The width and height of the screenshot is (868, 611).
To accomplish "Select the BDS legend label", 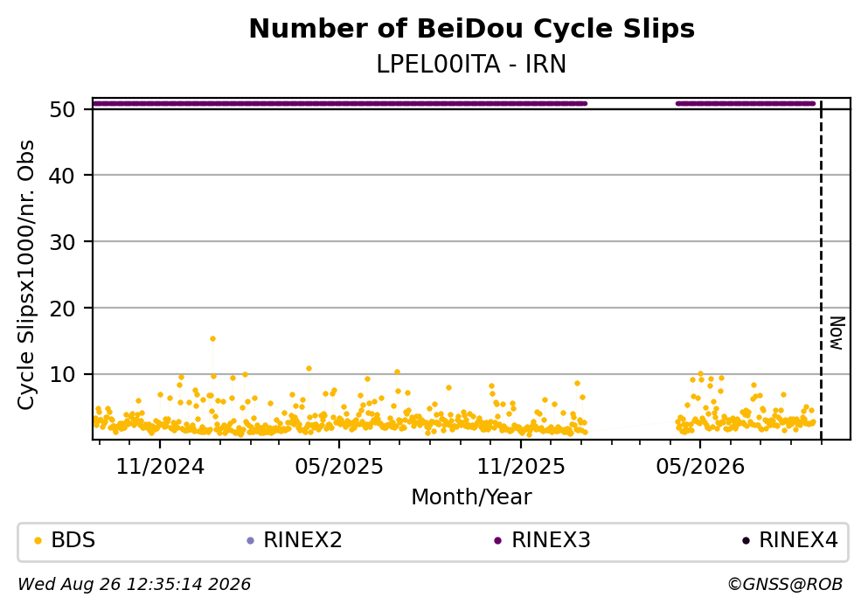I will pyautogui.click(x=73, y=540).
